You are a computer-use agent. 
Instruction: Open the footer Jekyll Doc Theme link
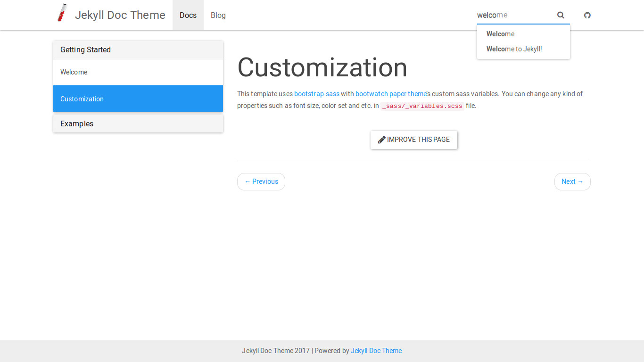[x=376, y=351]
